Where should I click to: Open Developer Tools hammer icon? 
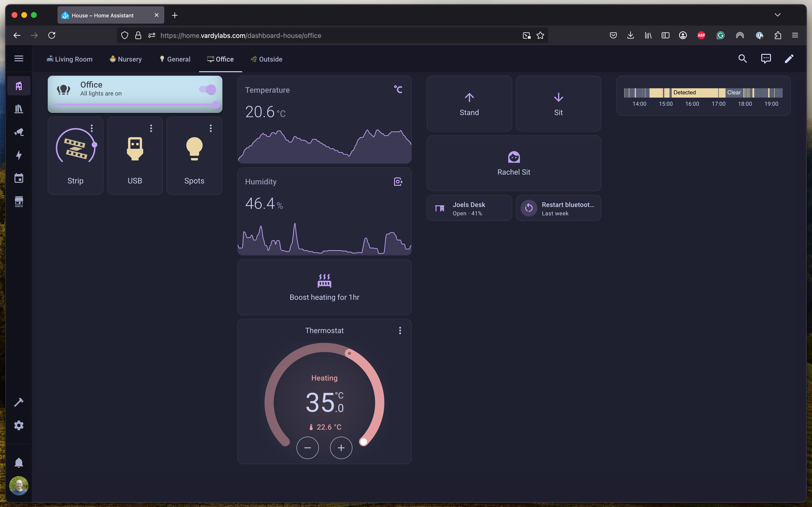(19, 402)
